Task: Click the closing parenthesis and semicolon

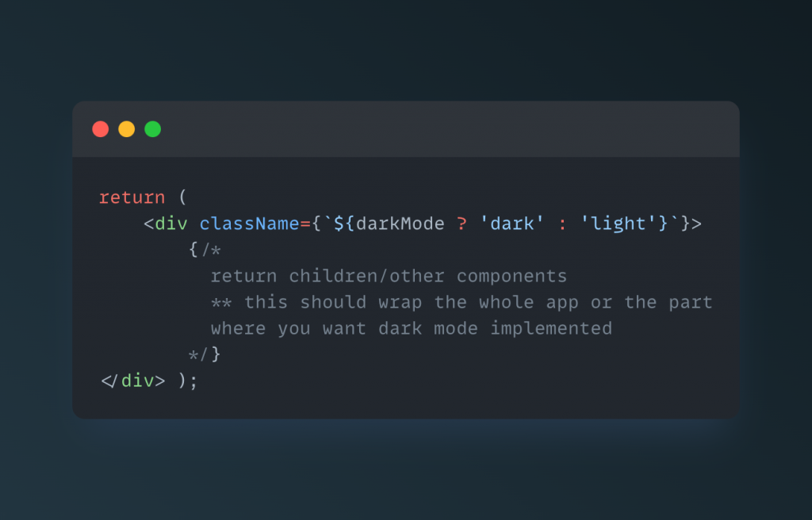Action: pyautogui.click(x=187, y=381)
